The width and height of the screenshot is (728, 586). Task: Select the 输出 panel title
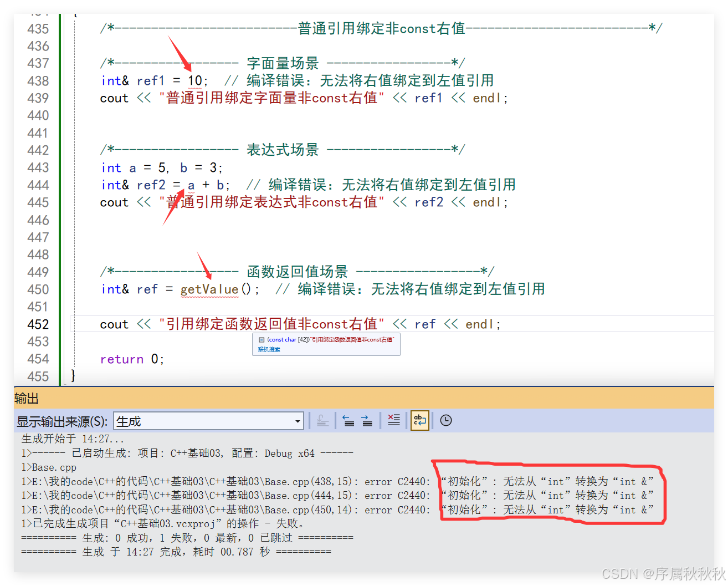pyautogui.click(x=27, y=399)
